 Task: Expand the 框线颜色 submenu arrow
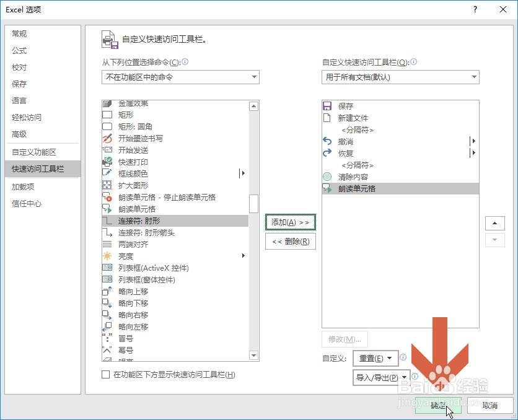(243, 173)
